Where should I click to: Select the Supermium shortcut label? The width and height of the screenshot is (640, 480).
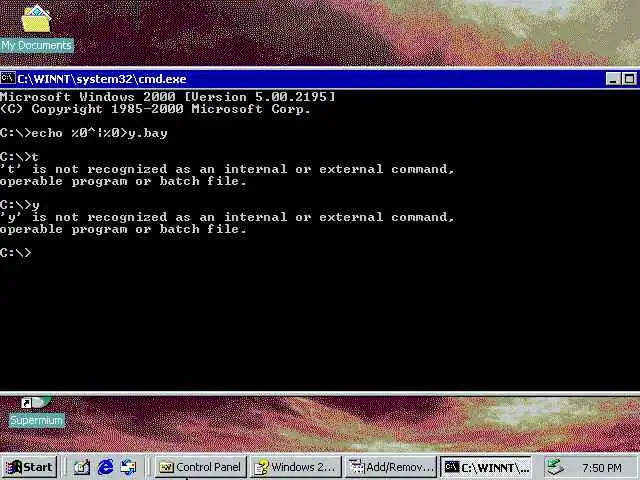tap(37, 420)
